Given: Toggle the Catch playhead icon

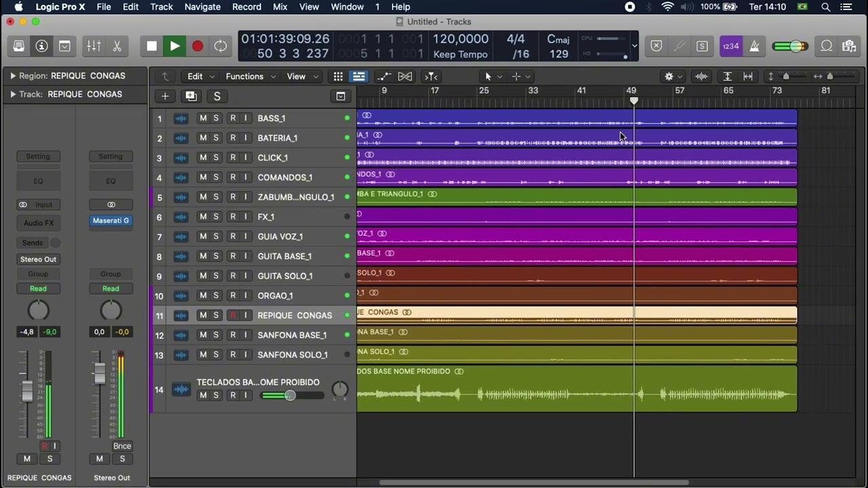Looking at the screenshot, I should (x=431, y=77).
